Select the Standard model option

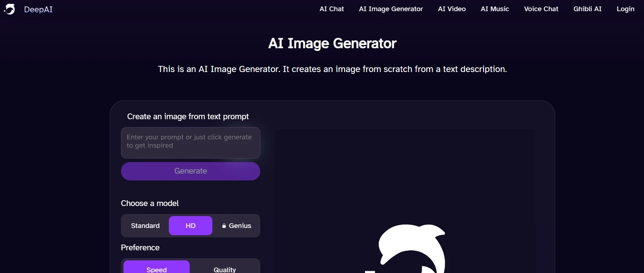145,225
